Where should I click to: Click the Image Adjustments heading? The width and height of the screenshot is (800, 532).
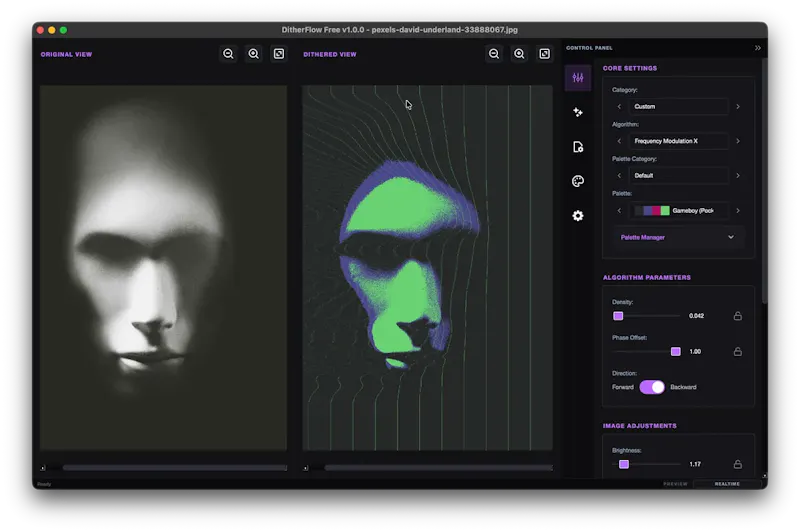(640, 426)
